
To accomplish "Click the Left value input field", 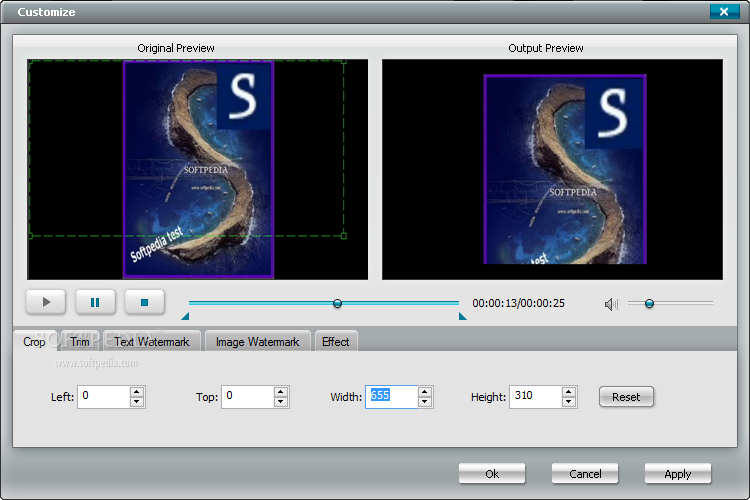I will (x=104, y=397).
